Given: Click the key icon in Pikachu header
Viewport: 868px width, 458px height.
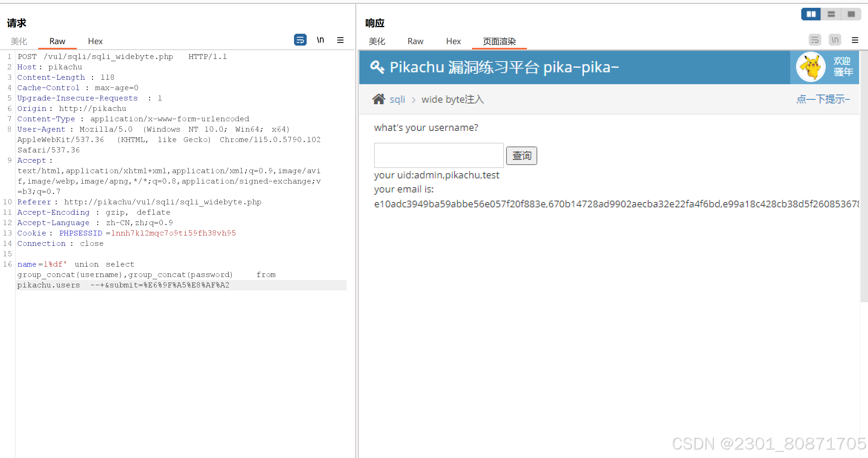Looking at the screenshot, I should point(377,67).
